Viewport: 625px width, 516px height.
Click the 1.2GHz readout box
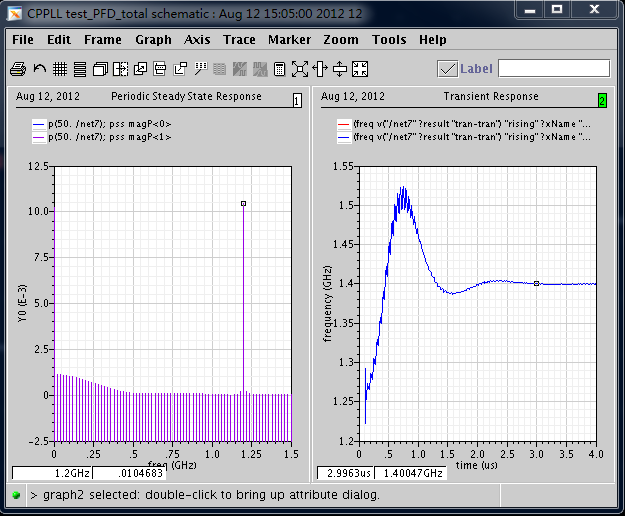[x=52, y=473]
